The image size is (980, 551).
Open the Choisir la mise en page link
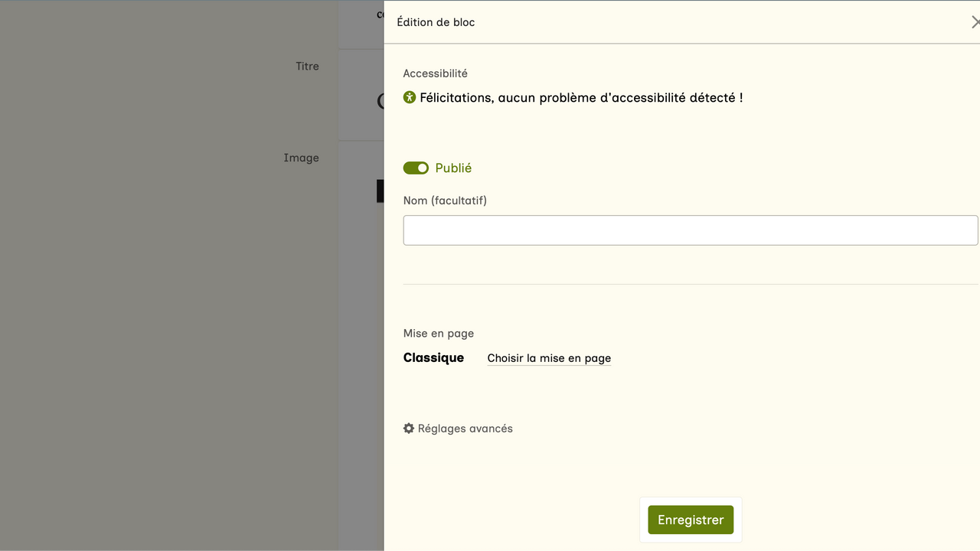tap(549, 358)
